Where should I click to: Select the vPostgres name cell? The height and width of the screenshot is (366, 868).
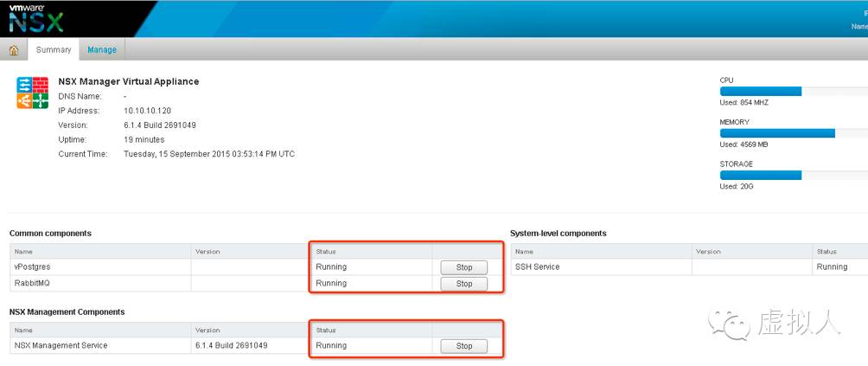(100, 266)
